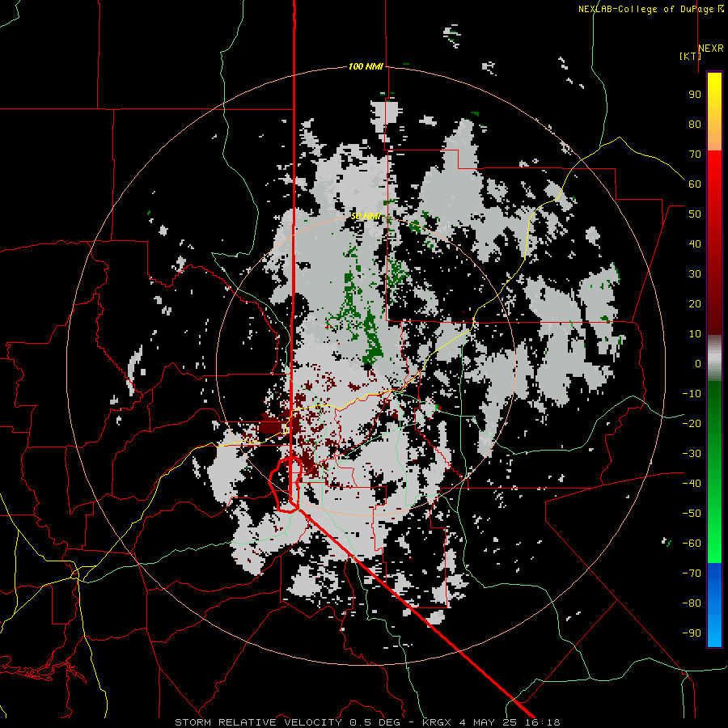Click the -20 value on velocity scale

692,424
